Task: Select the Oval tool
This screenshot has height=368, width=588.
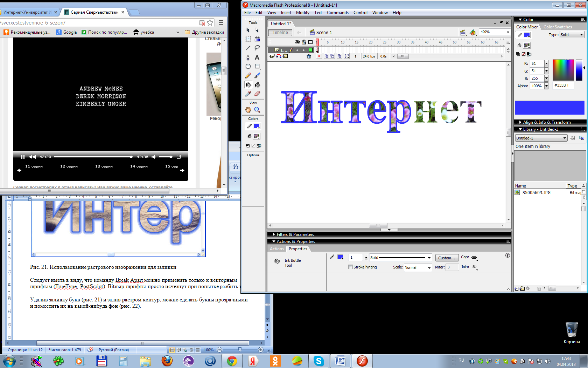Action: [248, 66]
